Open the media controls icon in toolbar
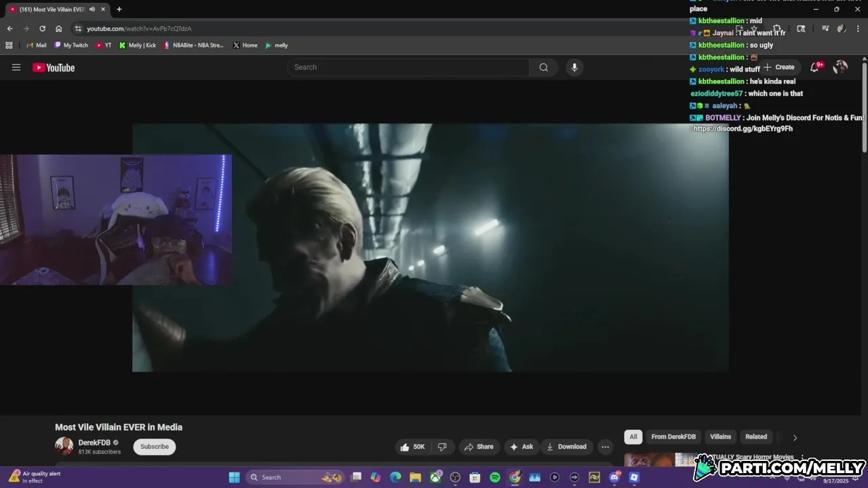Screen dimensions: 868x488 (x=825, y=28)
